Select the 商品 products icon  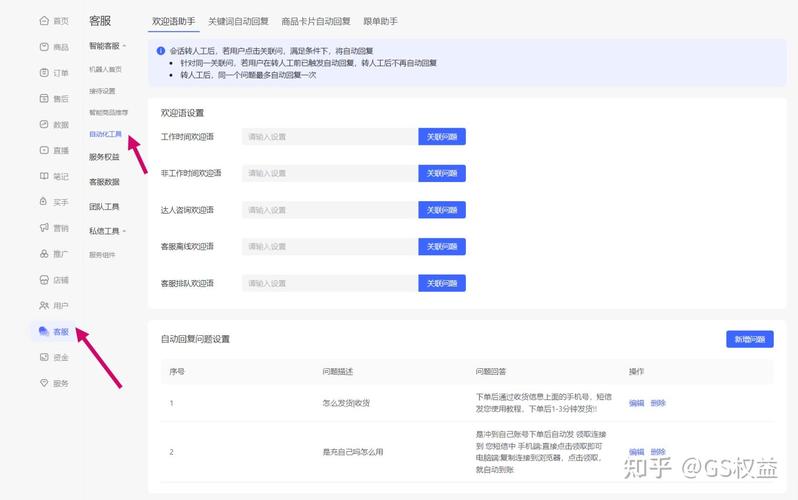tap(44, 47)
